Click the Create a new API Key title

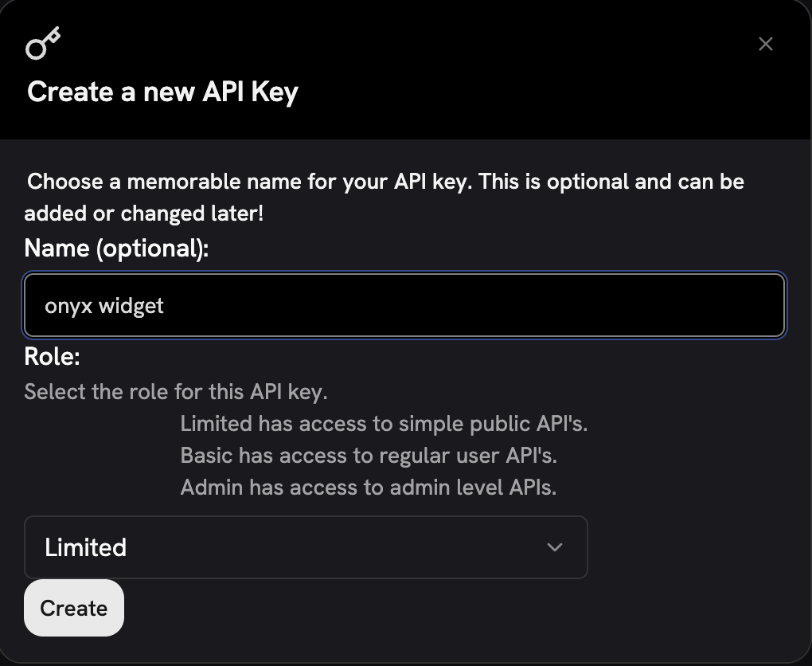tap(162, 92)
